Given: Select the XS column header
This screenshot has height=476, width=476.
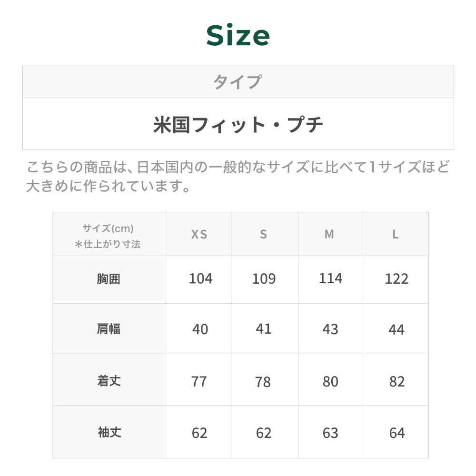Looking at the screenshot, I should click(199, 234).
